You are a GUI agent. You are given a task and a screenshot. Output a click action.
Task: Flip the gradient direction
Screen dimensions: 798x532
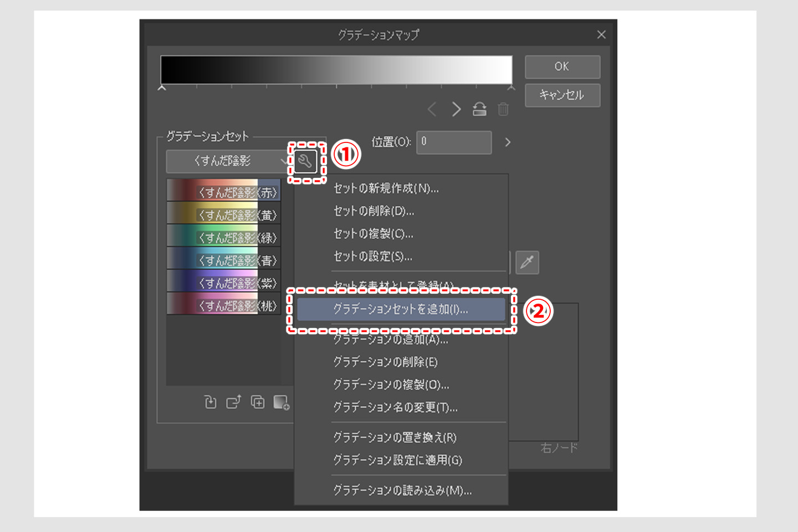click(479, 109)
